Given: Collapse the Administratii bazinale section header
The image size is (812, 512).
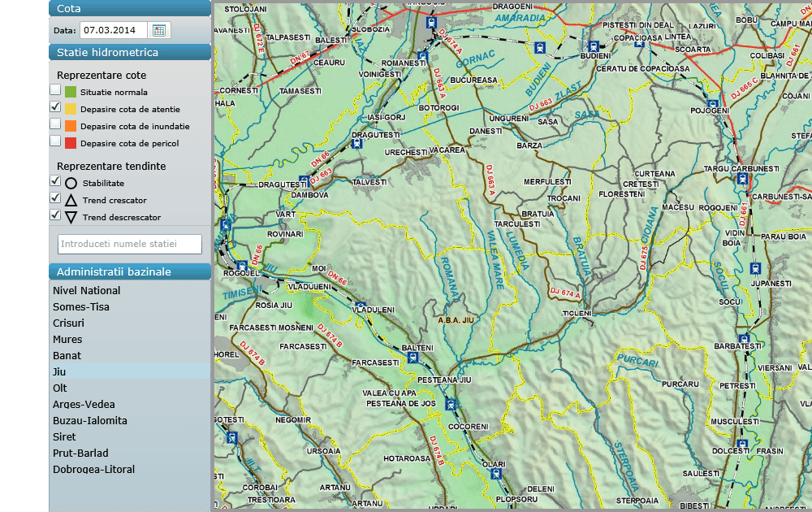Looking at the screenshot, I should tap(130, 271).
